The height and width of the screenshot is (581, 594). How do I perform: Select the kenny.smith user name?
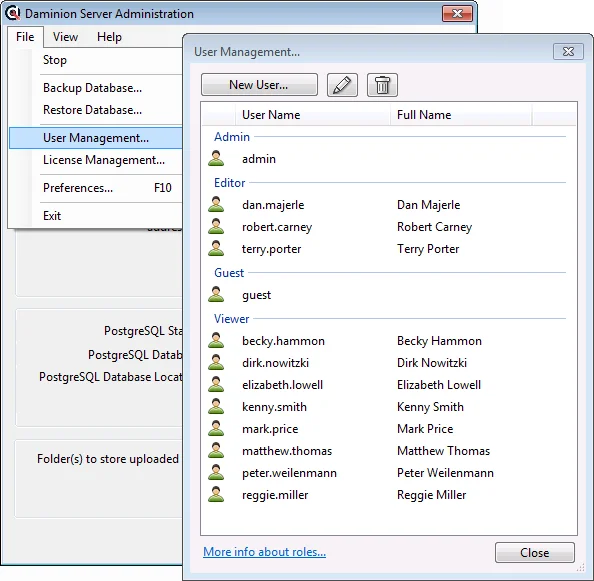[274, 407]
